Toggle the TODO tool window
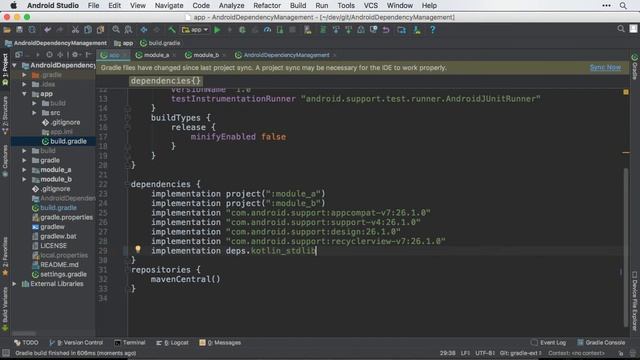 26,342
